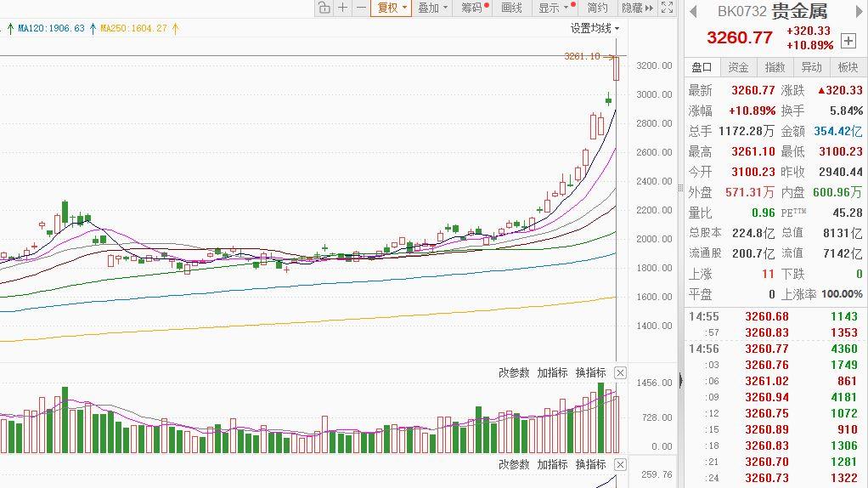The height and width of the screenshot is (488, 868).
Task: Click 加指标 on the bottom indicator panel
Action: [552, 465]
